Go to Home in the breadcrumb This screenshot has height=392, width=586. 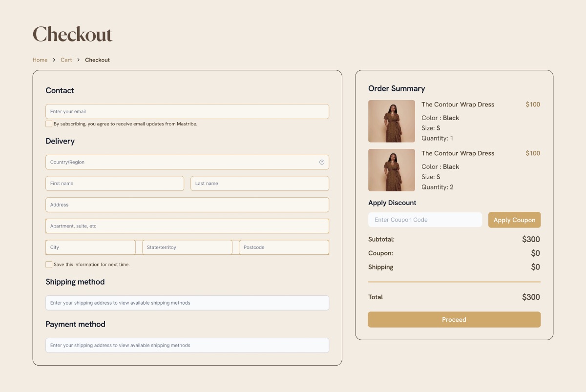40,60
